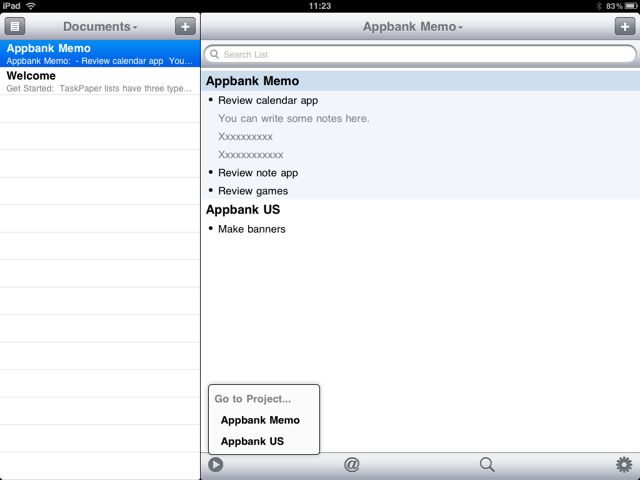
Task: Tap the document list icon in Documents header
Action: [15, 27]
